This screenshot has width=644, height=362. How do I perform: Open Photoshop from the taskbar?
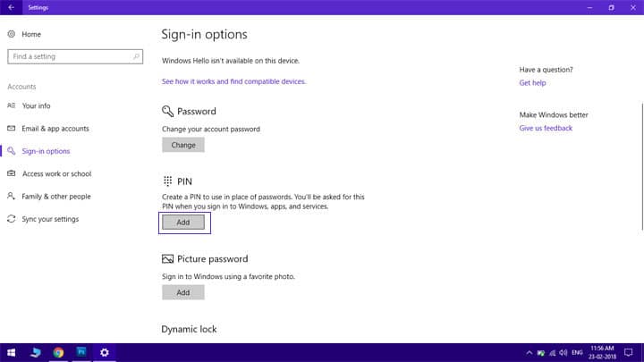tap(81, 352)
